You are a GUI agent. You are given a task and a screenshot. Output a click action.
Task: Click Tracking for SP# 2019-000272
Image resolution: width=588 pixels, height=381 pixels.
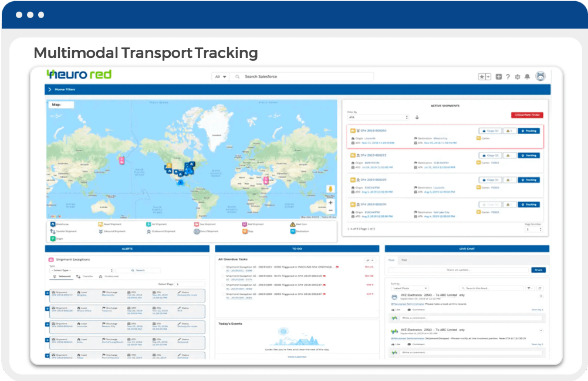pos(529,155)
